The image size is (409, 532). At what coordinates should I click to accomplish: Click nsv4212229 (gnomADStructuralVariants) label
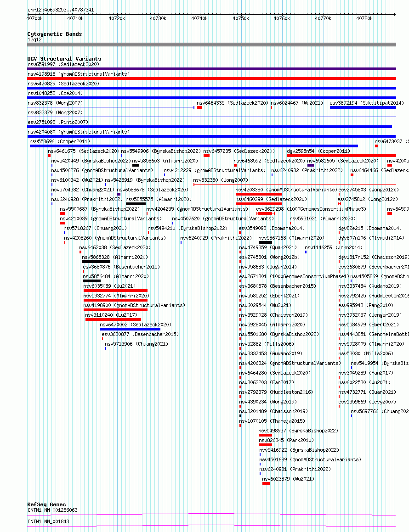215,170
